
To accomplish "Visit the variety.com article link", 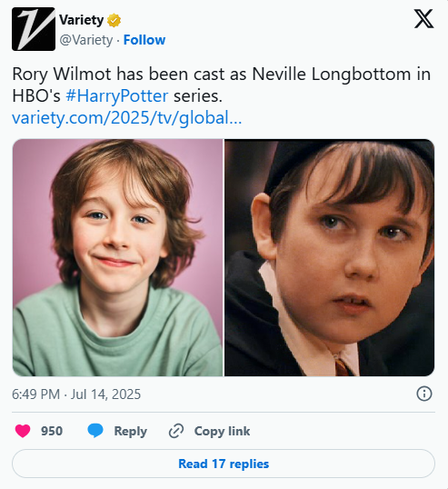I will point(127,117).
